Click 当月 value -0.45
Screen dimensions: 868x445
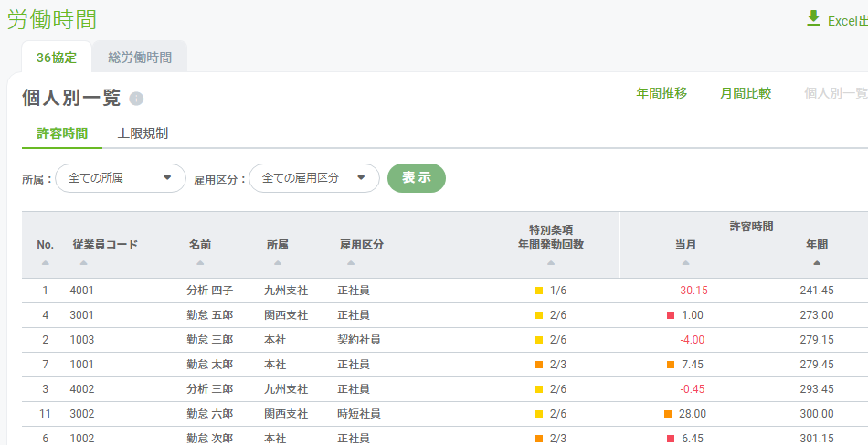click(x=692, y=389)
